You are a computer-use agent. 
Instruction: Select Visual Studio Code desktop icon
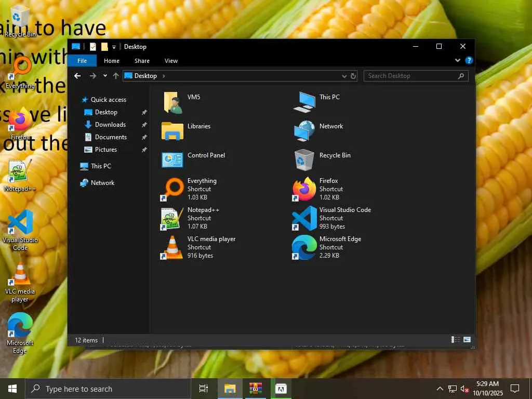20,230
